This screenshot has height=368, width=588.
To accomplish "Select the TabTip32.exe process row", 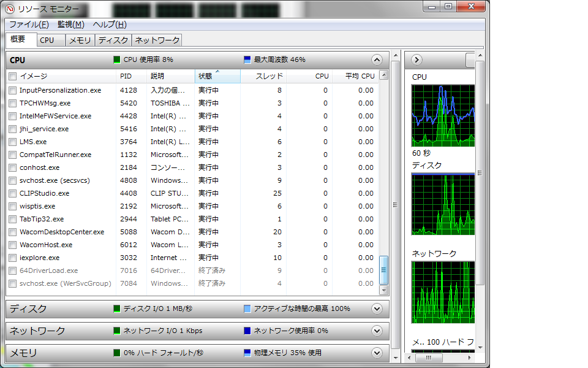I will pos(192,220).
